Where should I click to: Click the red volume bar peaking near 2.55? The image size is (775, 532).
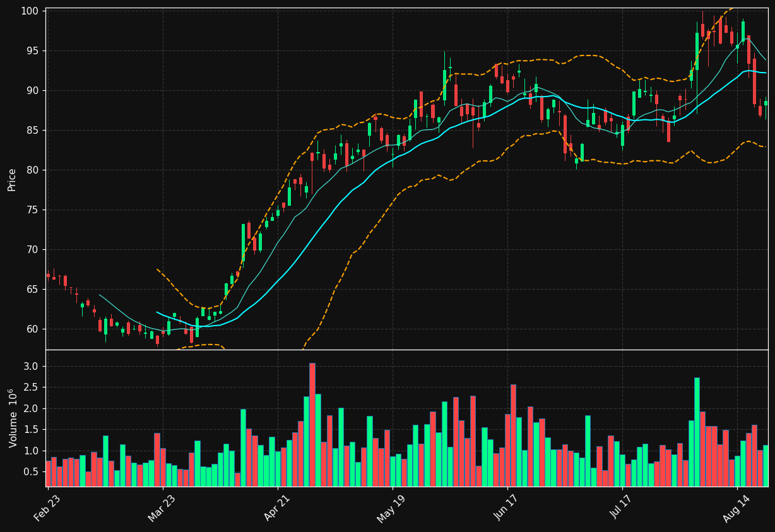click(513, 435)
